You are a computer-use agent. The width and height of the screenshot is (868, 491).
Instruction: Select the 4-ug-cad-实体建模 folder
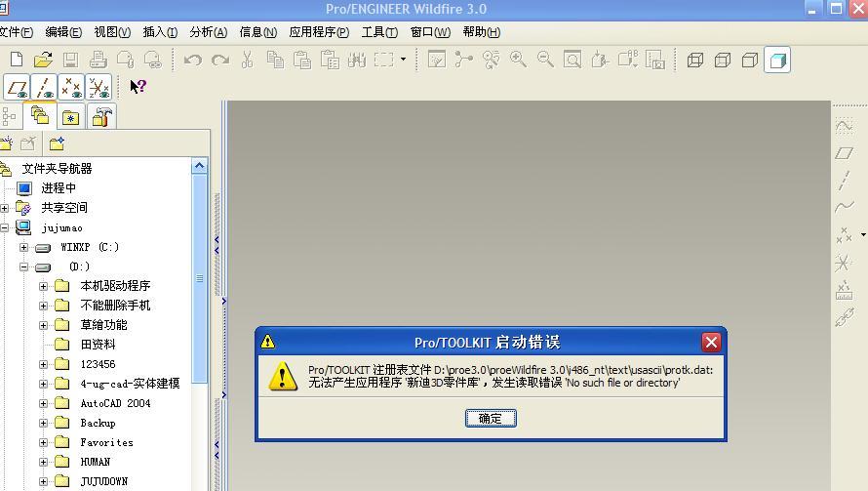click(130, 384)
